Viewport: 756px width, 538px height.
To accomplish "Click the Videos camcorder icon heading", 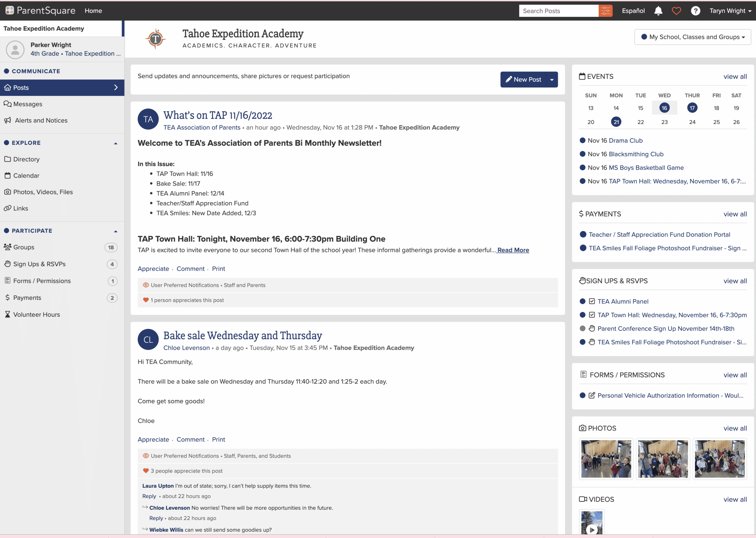I will click(583, 499).
